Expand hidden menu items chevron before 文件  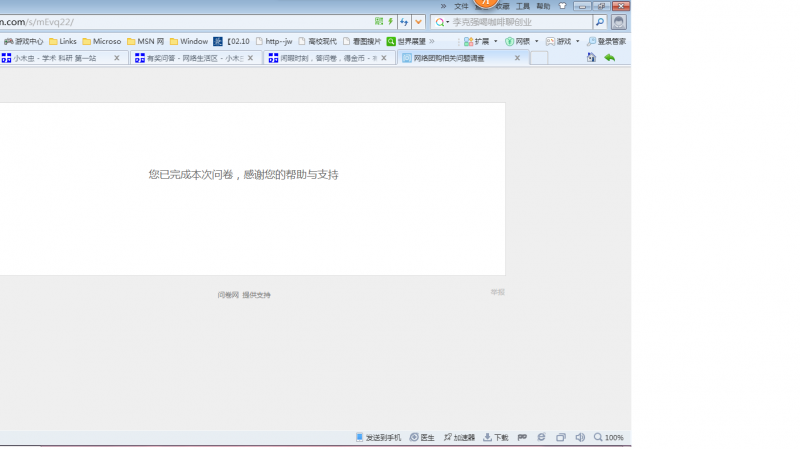tap(443, 6)
